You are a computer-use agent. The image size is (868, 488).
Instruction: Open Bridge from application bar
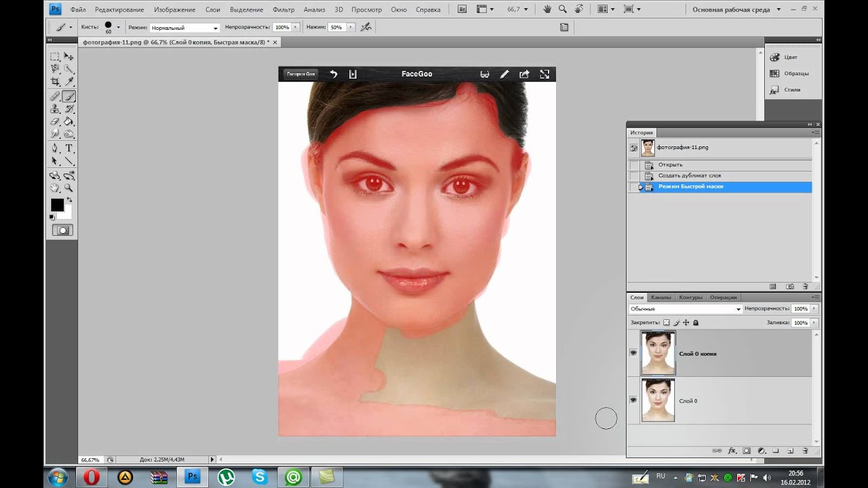462,9
